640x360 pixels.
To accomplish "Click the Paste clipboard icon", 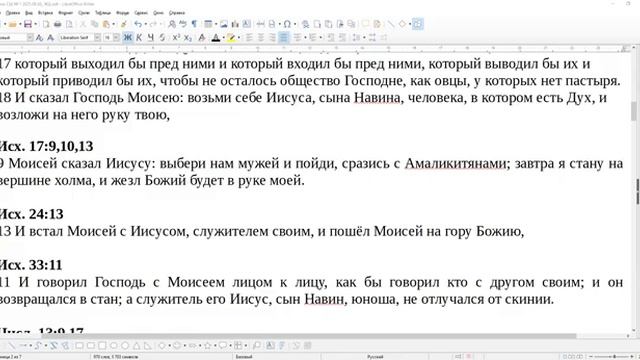I will [106, 24].
